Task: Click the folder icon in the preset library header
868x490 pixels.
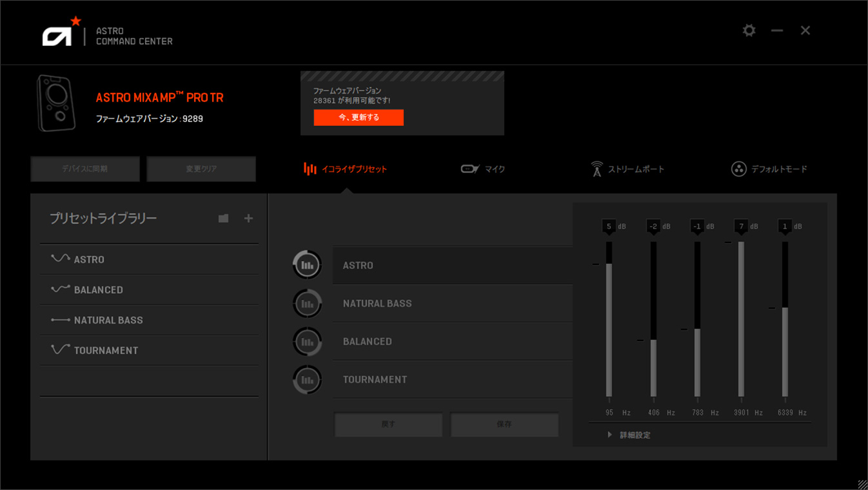Action: click(223, 219)
